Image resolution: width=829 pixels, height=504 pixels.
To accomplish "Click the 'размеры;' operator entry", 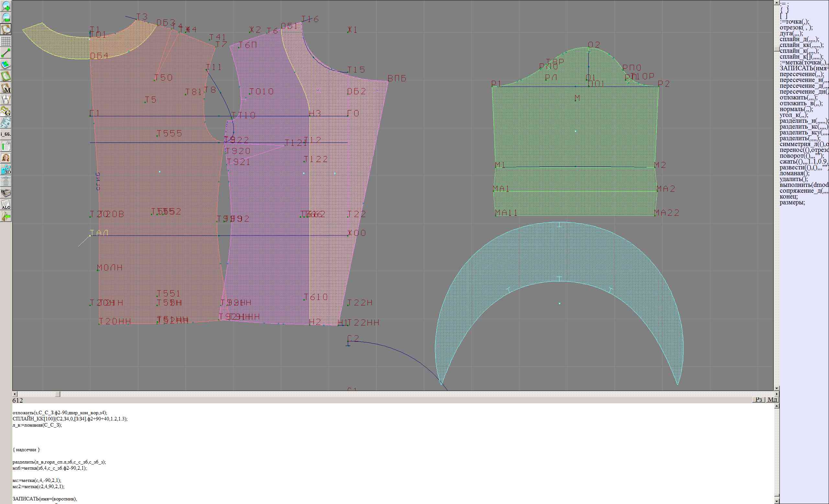I will (x=792, y=202).
